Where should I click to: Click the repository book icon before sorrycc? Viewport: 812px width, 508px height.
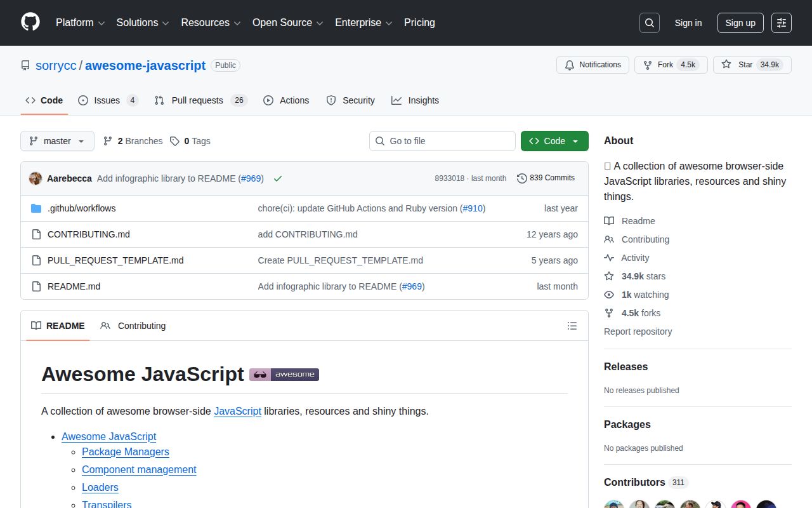tap(25, 65)
